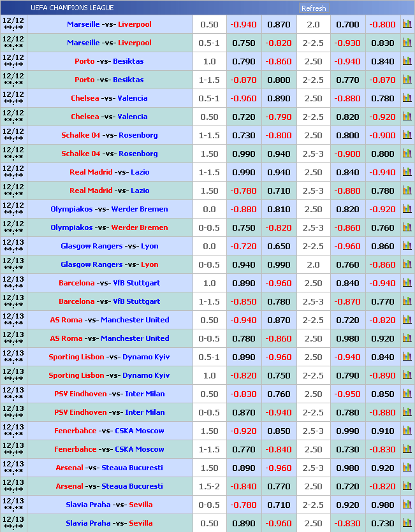Click chart icon on Sporting Lisbon-Dynamo Kyiv 1.0 row
The width and height of the screenshot is (415, 532).
407,375
